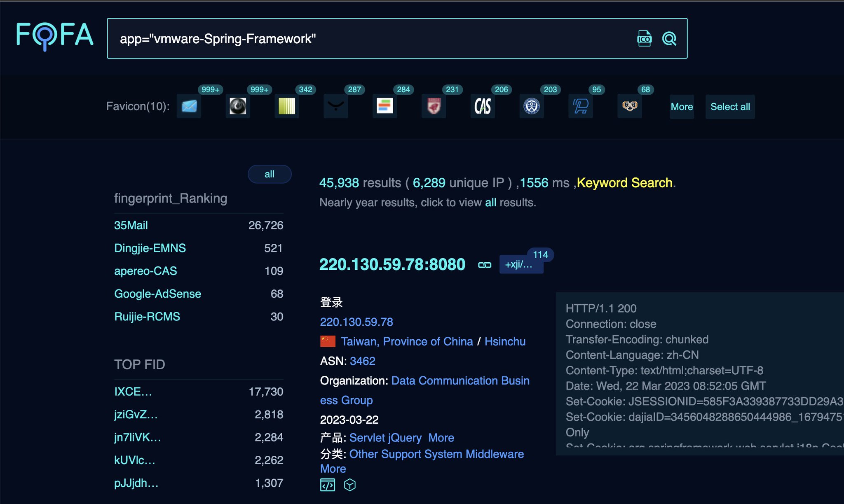The height and width of the screenshot is (504, 844).
Task: Click the Select all favicons button
Action: point(730,107)
